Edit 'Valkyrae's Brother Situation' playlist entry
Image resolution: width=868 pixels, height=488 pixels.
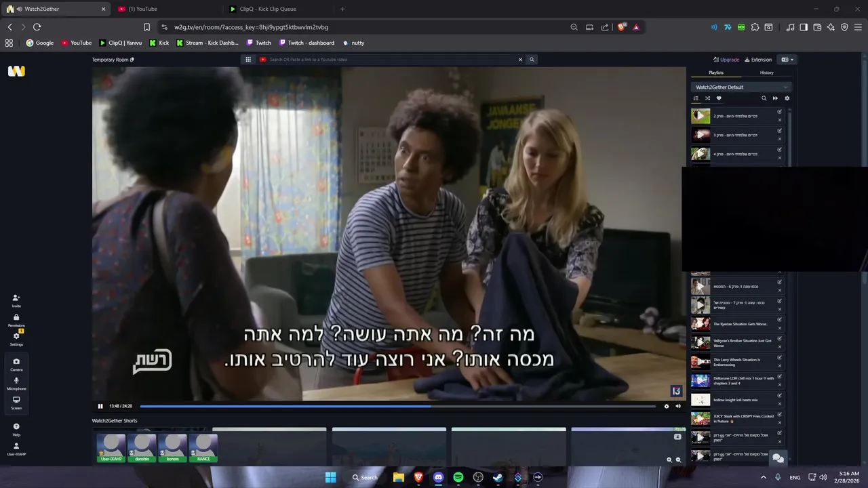(x=779, y=338)
